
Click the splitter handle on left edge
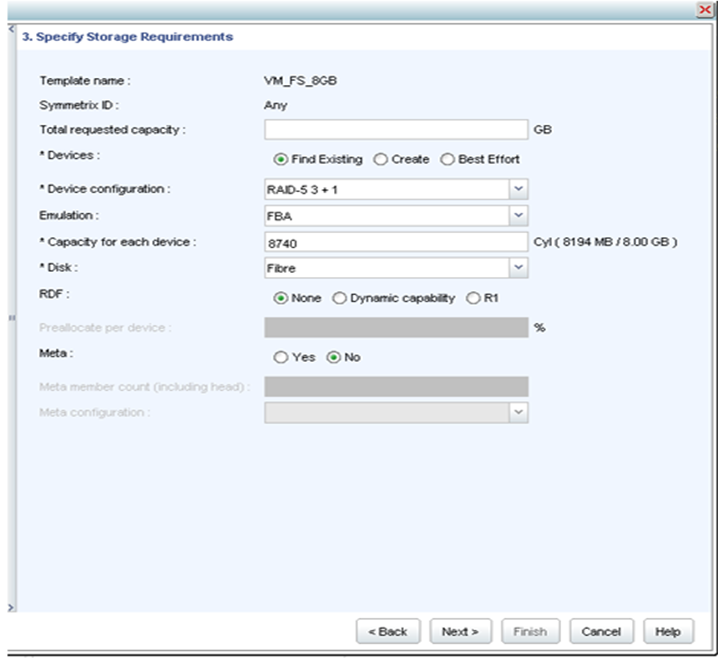[x=12, y=318]
